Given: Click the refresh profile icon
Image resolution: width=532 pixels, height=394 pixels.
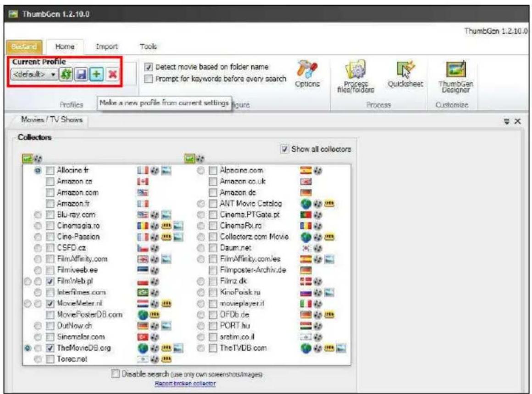Looking at the screenshot, I should click(x=66, y=74).
